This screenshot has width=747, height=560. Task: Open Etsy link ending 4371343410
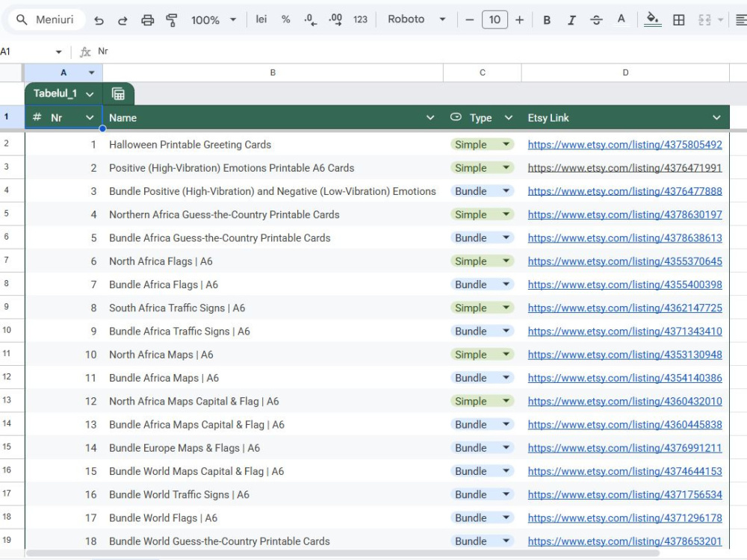pyautogui.click(x=624, y=332)
